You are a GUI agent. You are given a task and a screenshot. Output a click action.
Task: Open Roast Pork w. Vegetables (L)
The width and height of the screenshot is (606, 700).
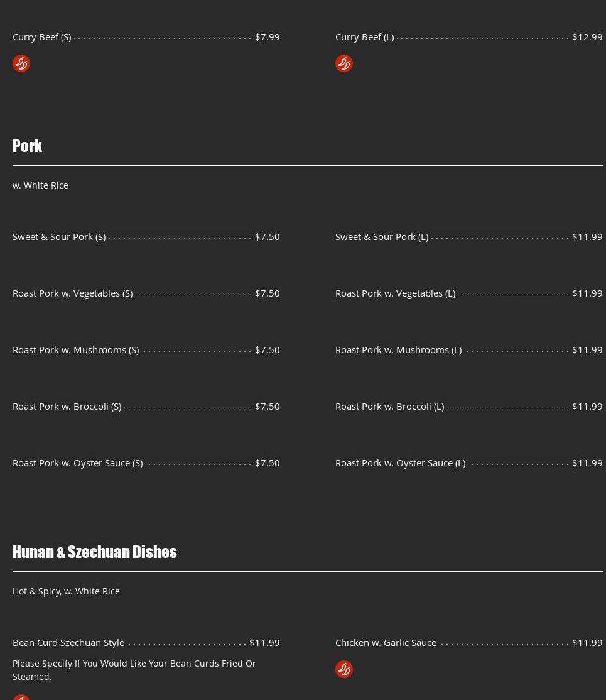point(396,293)
